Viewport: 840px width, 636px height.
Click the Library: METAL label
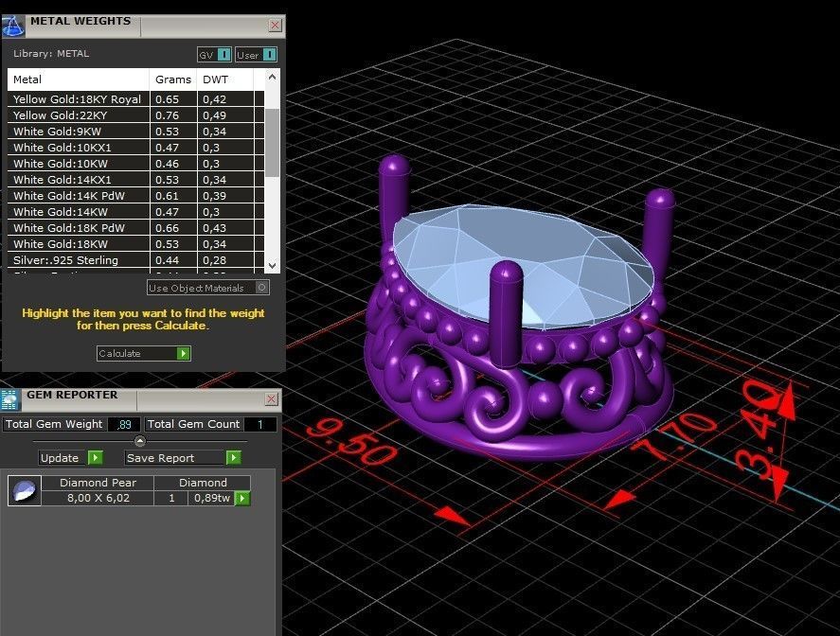[51, 54]
